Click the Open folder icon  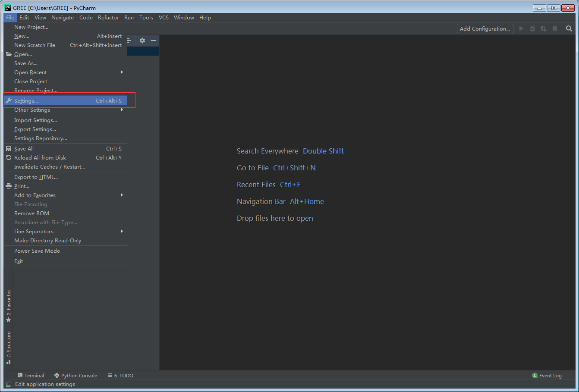9,54
